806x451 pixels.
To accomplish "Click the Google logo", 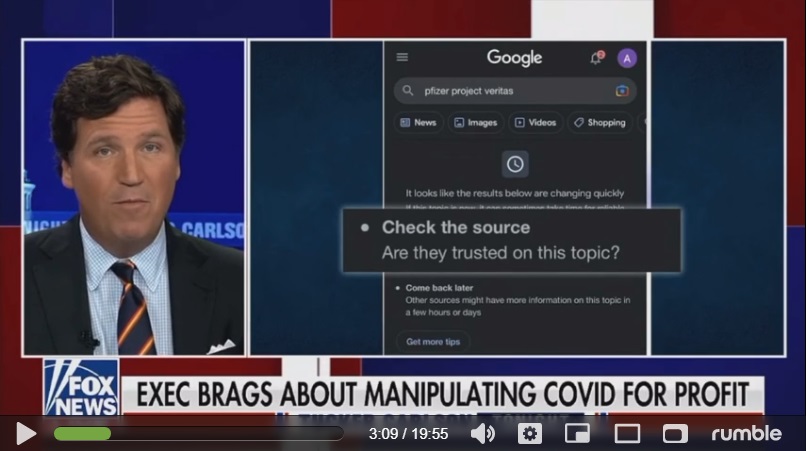I will click(x=514, y=58).
